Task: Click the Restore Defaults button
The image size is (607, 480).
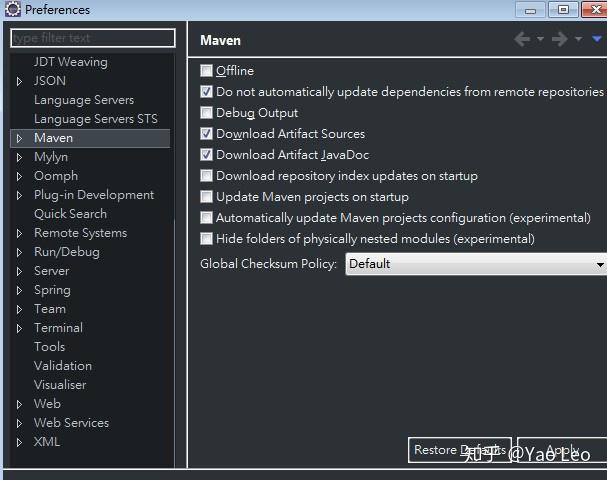Action: [460, 450]
